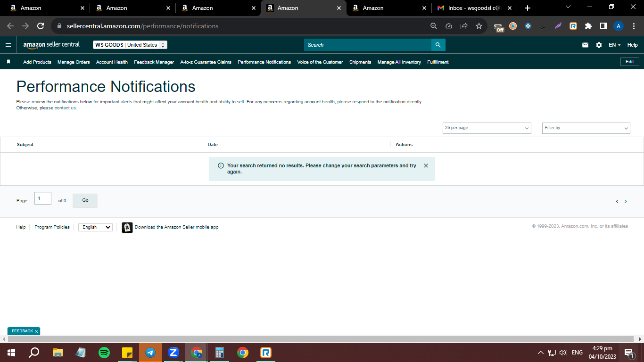Open Spotify from the taskbar
The height and width of the screenshot is (362, 644).
tap(104, 353)
